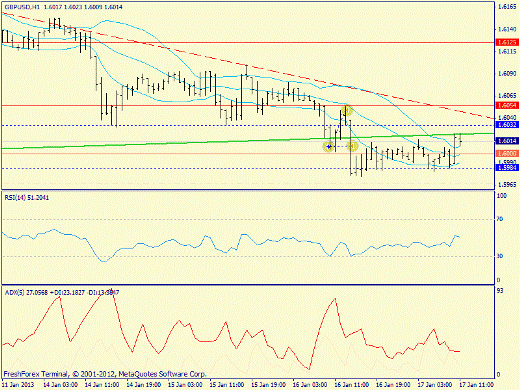Click the 1.6040 price axis label

[507, 117]
